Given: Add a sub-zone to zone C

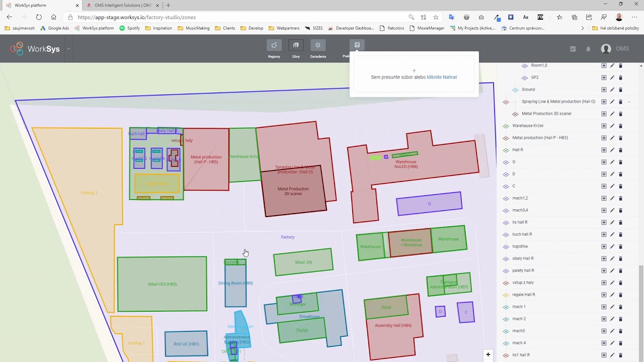Looking at the screenshot, I should (x=604, y=186).
